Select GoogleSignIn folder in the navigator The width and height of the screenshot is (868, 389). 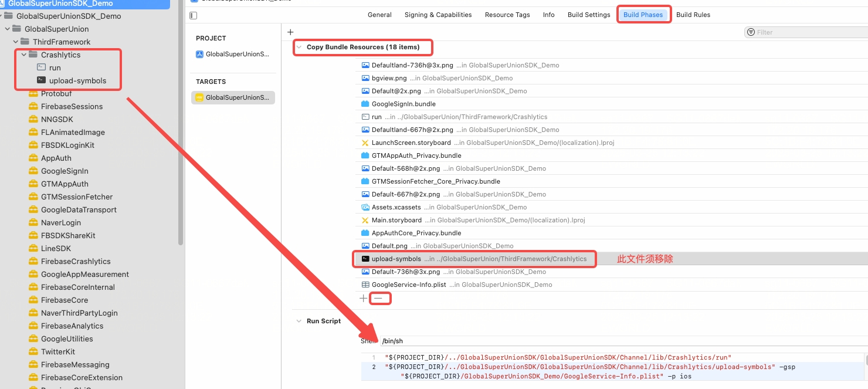pyautogui.click(x=65, y=171)
